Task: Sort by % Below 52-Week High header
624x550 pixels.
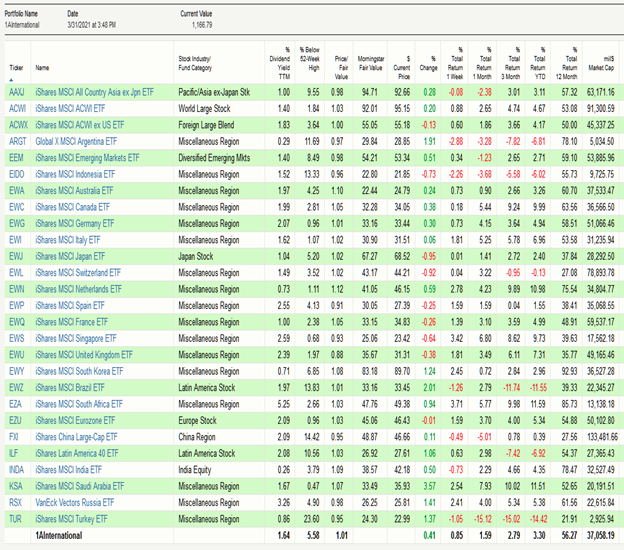Action: 310,59
